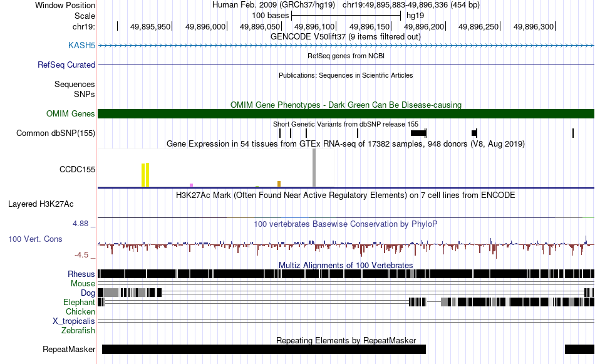The image size is (595, 364).
Task: Click the tall gray GTEx expression bar
Action: click(x=314, y=168)
